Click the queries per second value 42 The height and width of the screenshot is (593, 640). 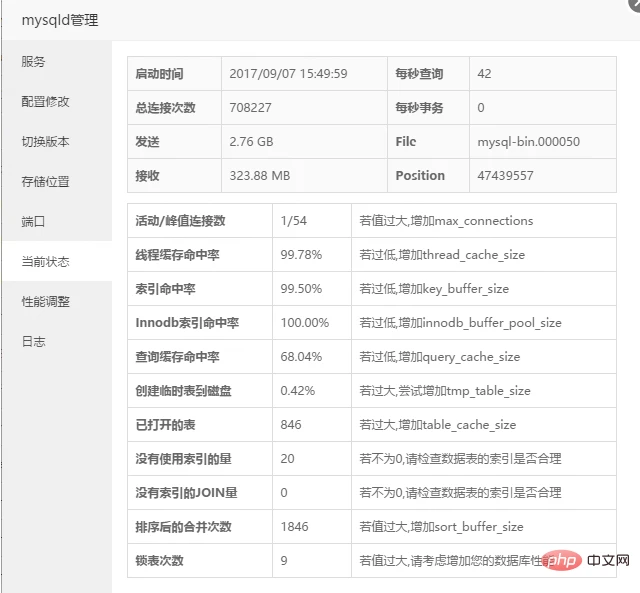pyautogui.click(x=484, y=74)
